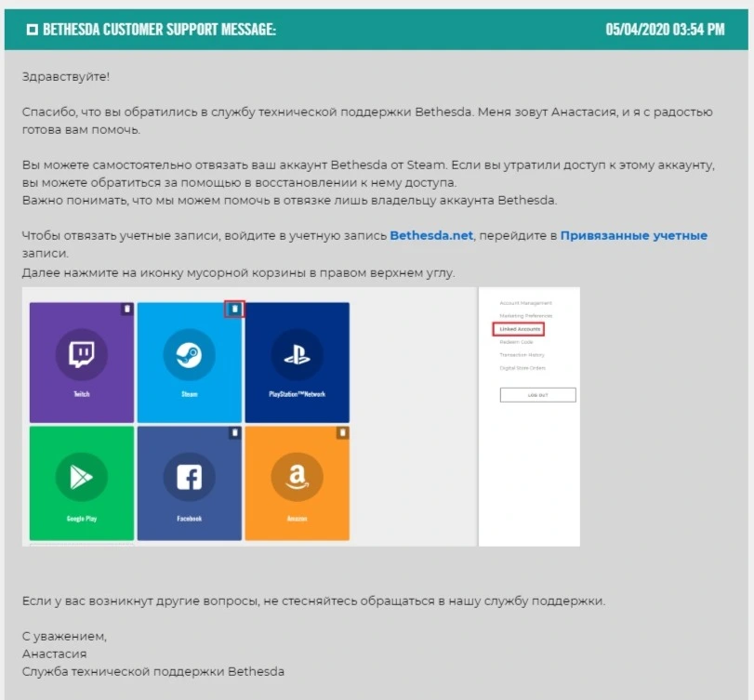Click the header text BETHESDA CUSTOMER SUPPORT MESSAGE

point(159,30)
